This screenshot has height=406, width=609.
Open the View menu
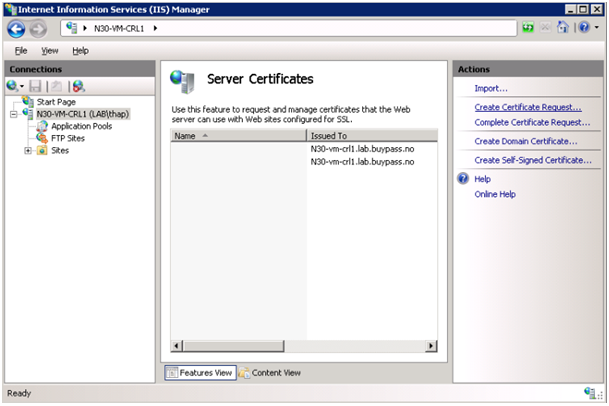point(50,51)
